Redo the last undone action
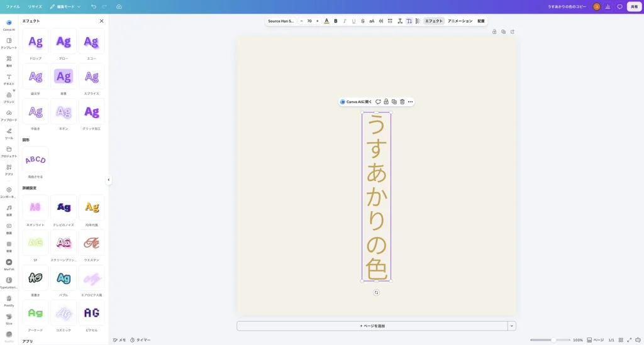644x345 pixels. click(x=104, y=6)
